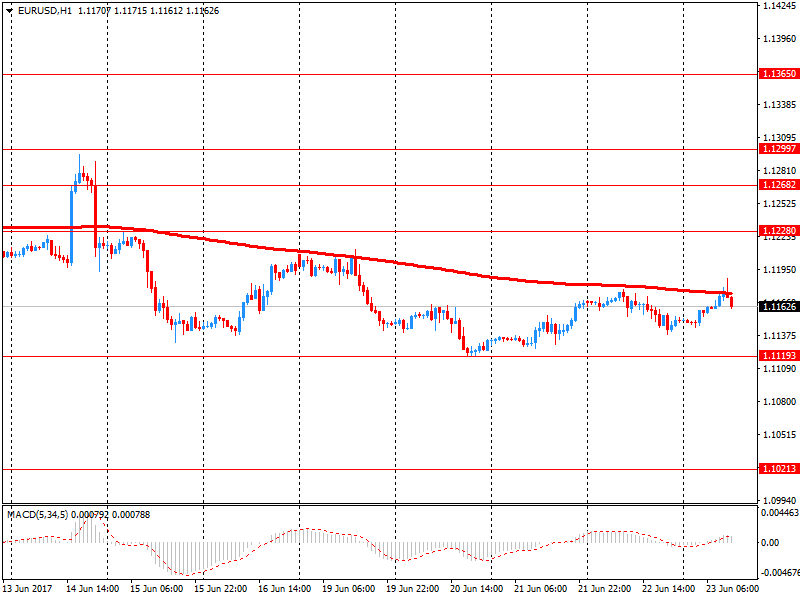Screen dimensions: 800x600
Task: Select the 1.12682 red price level label
Action: point(779,185)
